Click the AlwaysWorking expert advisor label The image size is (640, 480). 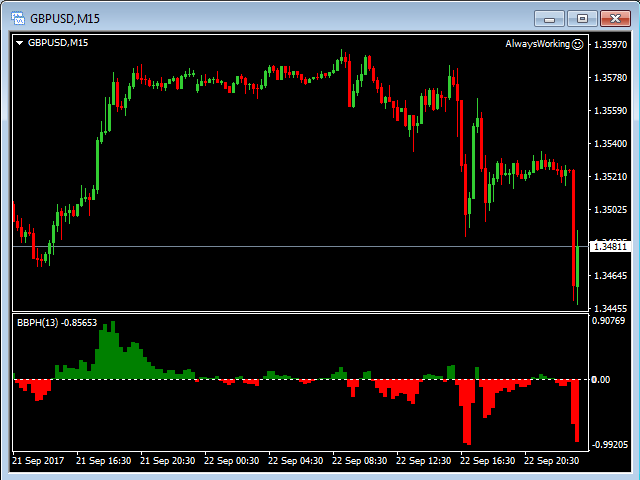(537, 44)
